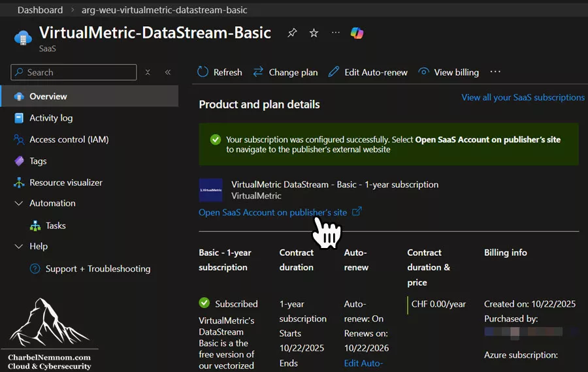Click the Edit Auto- link under Renews on
This screenshot has height=372, width=588.
coord(363,364)
